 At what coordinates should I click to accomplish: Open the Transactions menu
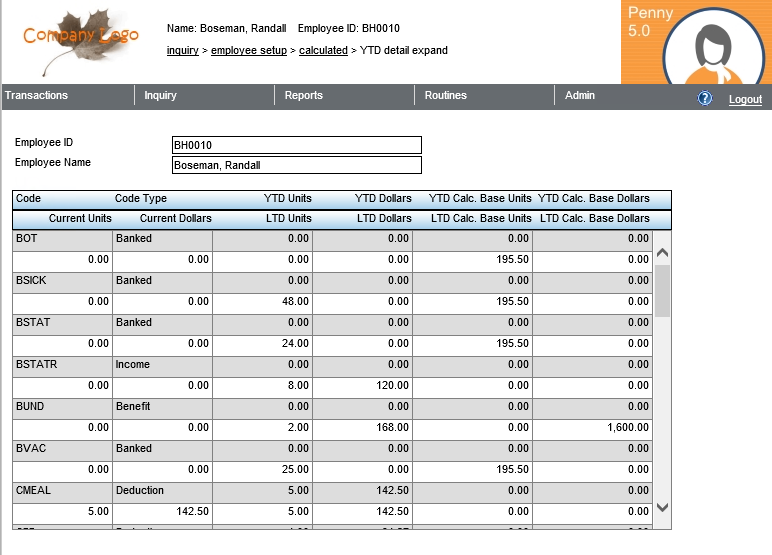click(37, 96)
